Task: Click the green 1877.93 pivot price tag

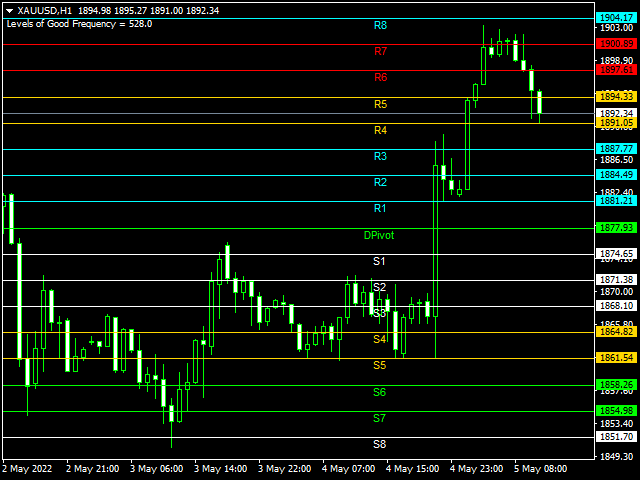Action: pyautogui.click(x=616, y=228)
